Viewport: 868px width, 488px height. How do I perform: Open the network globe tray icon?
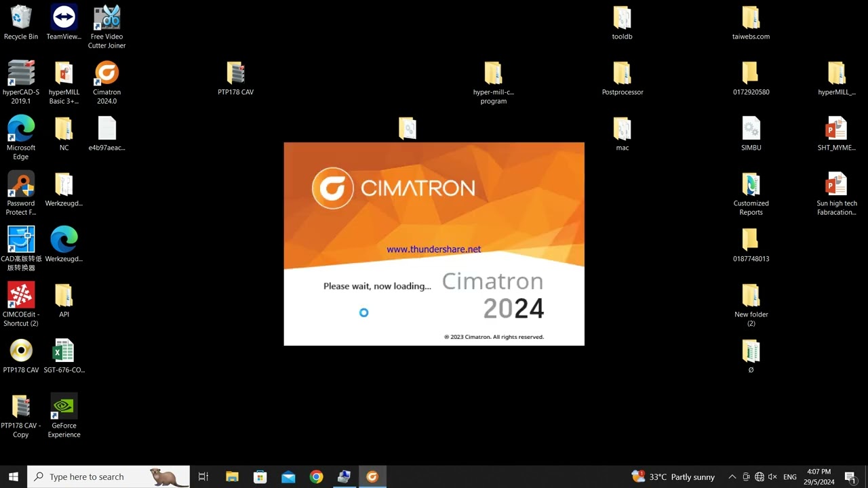(x=759, y=476)
